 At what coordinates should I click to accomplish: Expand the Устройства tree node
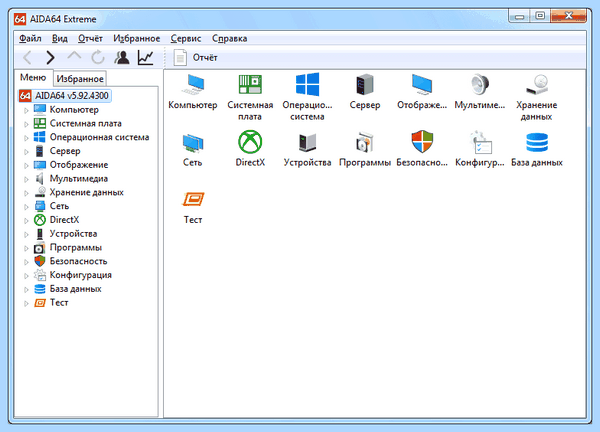pyautogui.click(x=26, y=234)
